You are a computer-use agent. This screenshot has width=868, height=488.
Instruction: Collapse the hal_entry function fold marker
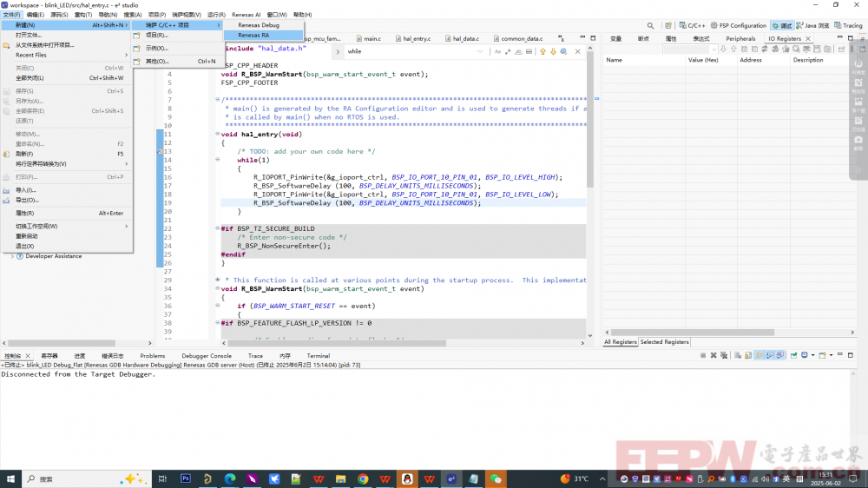(218, 134)
